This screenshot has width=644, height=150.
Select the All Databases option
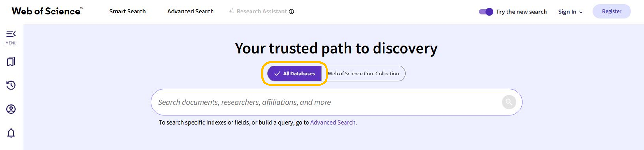(x=294, y=74)
